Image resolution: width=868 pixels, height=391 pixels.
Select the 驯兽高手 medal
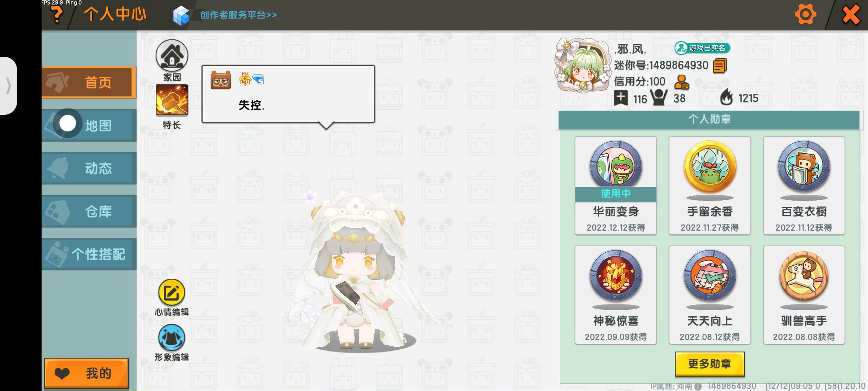pyautogui.click(x=804, y=295)
